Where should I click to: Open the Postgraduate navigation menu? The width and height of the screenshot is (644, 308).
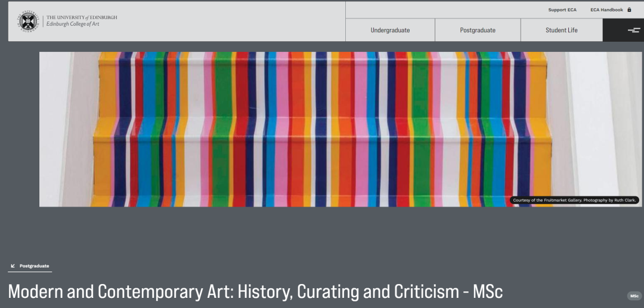[x=478, y=30]
